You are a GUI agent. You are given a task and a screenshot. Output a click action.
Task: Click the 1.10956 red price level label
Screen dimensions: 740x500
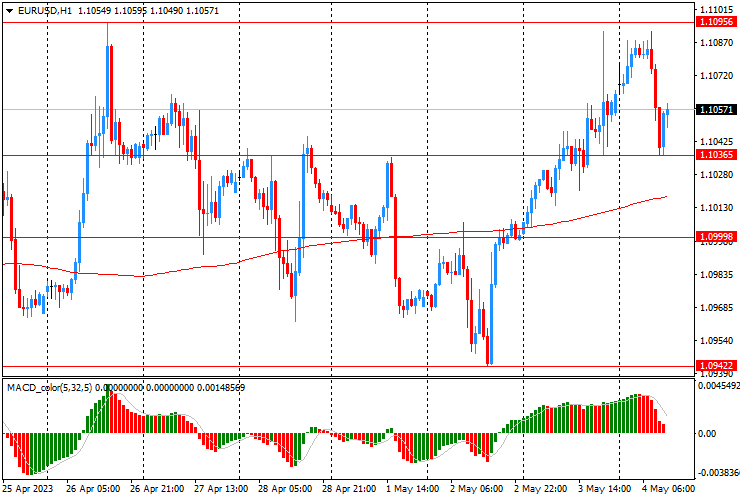click(x=716, y=22)
